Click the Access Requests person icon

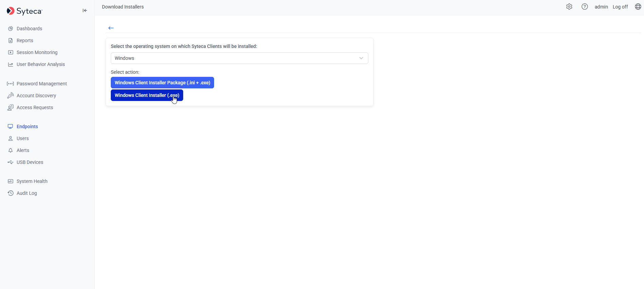click(x=11, y=107)
